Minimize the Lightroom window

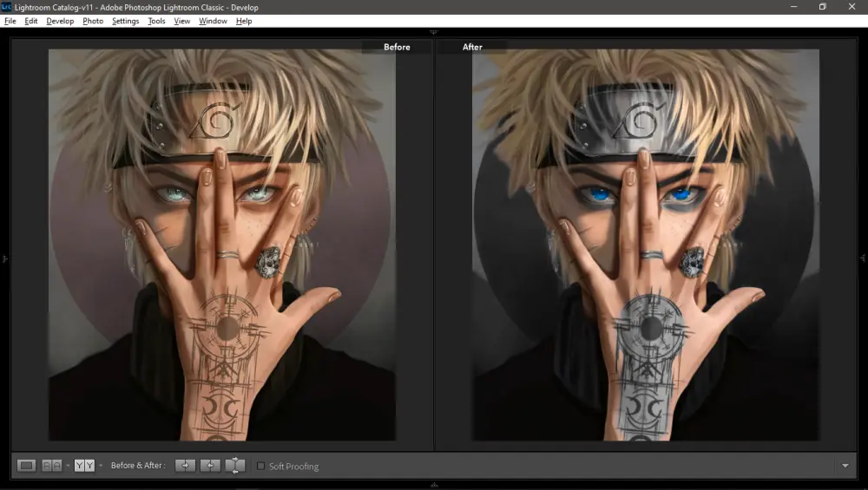point(794,7)
